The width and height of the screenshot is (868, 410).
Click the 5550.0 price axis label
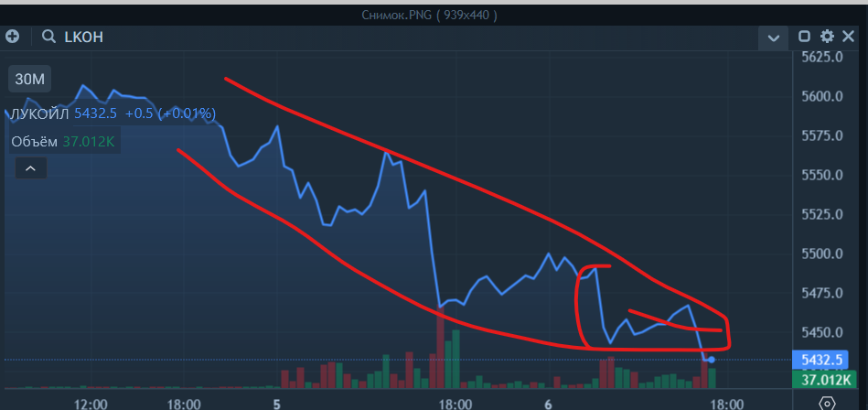tap(822, 175)
